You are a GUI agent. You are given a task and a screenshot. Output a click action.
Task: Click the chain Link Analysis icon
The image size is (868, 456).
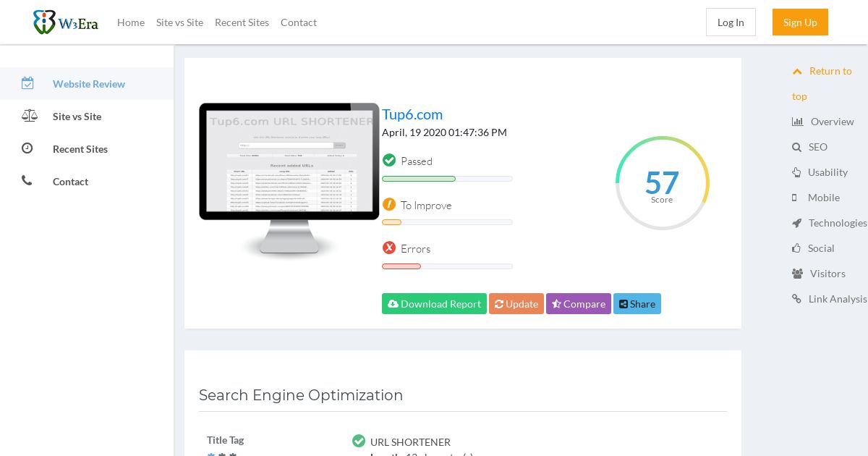click(797, 299)
